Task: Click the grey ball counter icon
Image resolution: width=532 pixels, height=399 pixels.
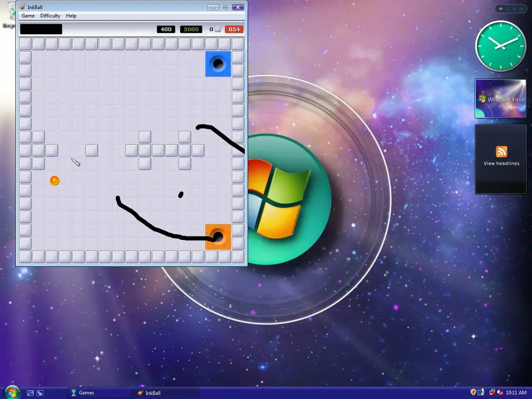Action: click(217, 29)
